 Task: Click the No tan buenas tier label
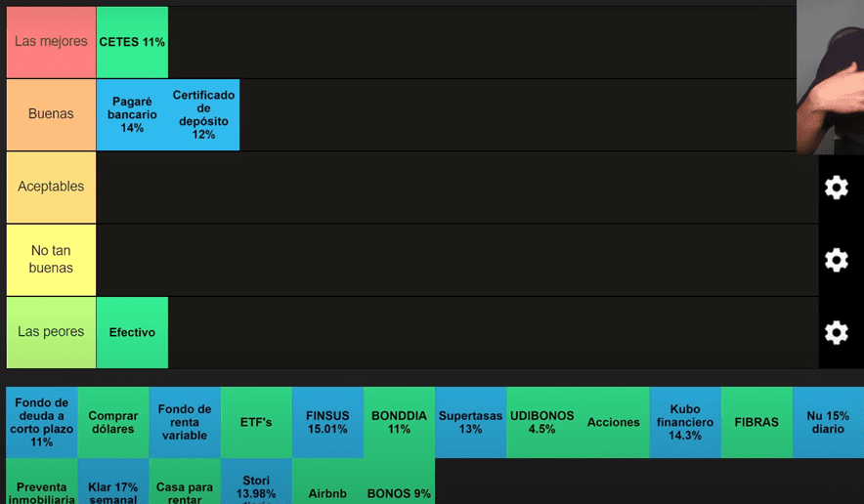coord(51,260)
